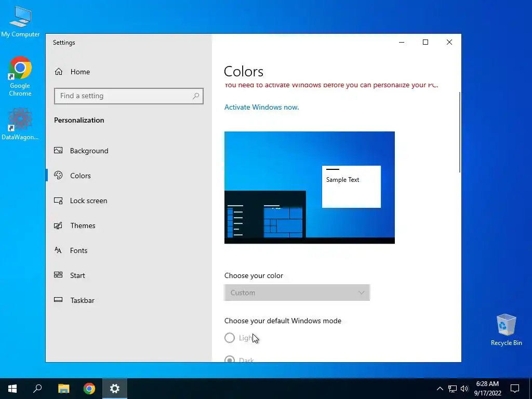Open taskbar search magnifier
The width and height of the screenshot is (532, 399).
pos(37,389)
